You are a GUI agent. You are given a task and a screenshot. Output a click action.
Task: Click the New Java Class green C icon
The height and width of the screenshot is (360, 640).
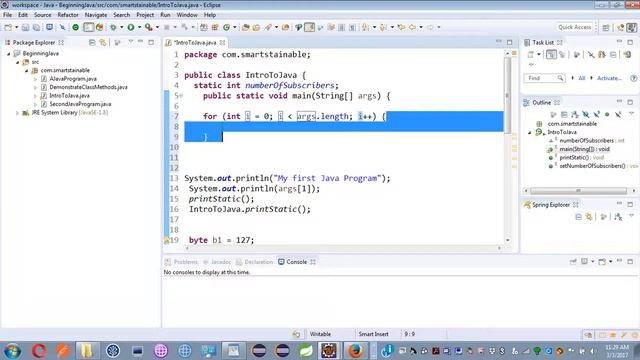click(x=226, y=27)
